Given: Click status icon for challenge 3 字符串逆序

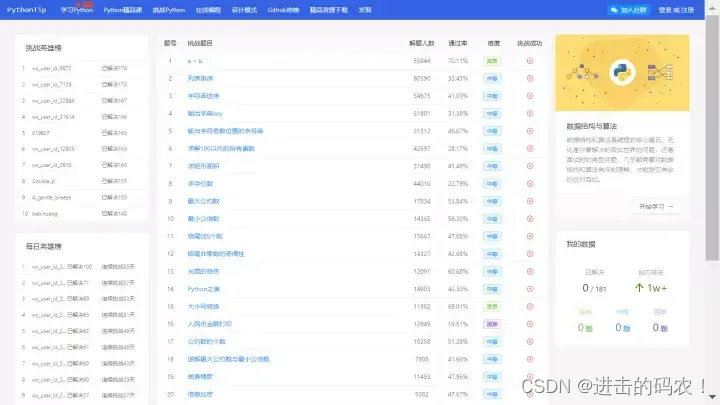Looking at the screenshot, I should pos(530,96).
